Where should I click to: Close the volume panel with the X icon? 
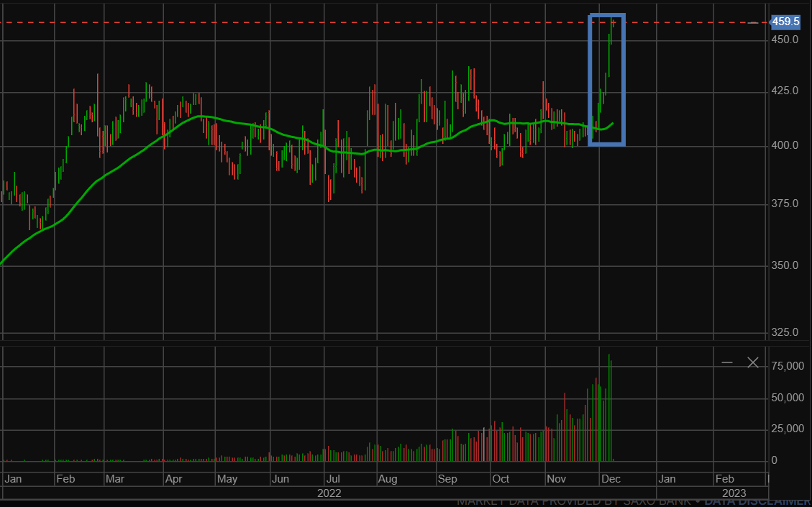click(x=753, y=362)
